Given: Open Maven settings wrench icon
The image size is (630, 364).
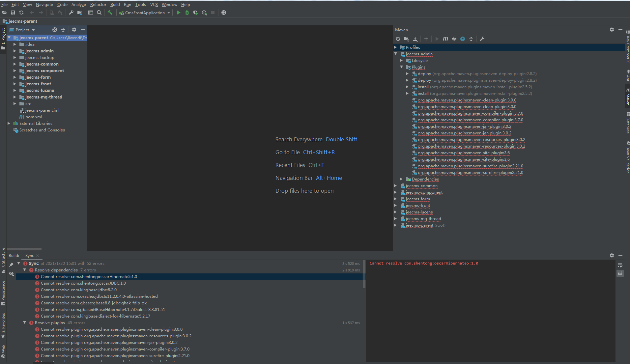Looking at the screenshot, I should coord(482,39).
